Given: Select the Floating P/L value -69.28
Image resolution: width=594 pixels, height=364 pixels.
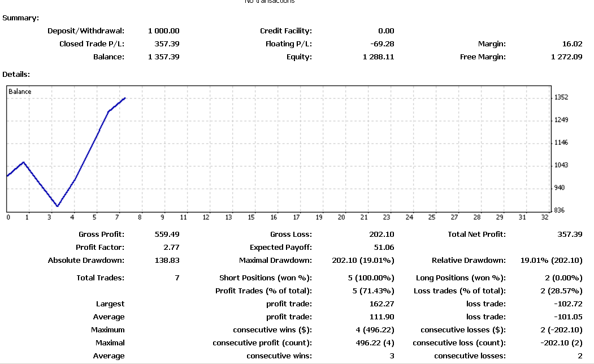Looking at the screenshot, I should click(382, 44).
